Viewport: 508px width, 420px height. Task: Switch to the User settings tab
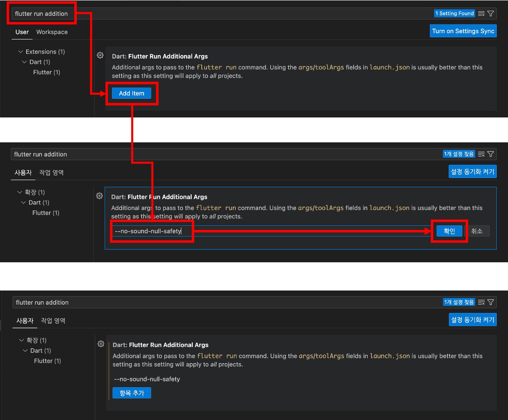click(x=22, y=32)
